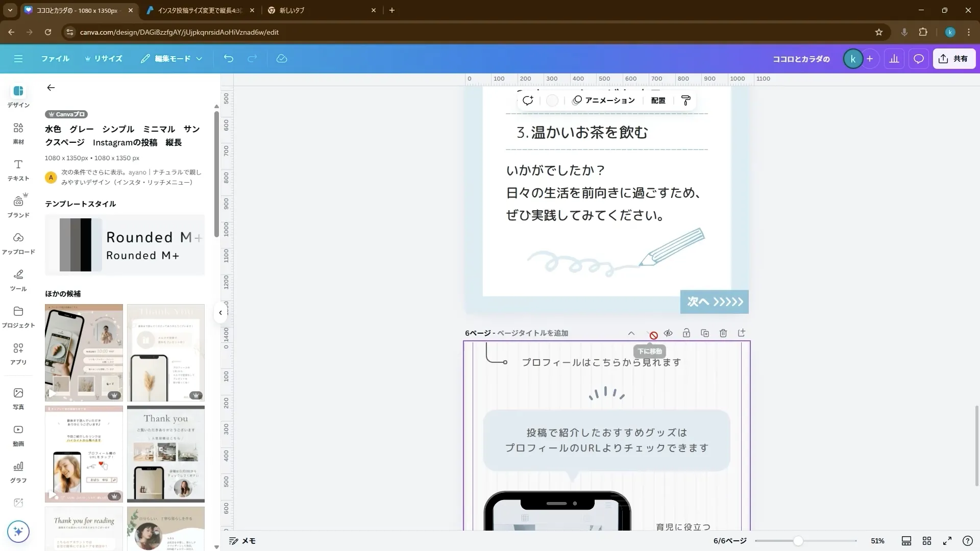Click the undo arrow in the toolbar
Image resolution: width=980 pixels, height=551 pixels.
(228, 59)
